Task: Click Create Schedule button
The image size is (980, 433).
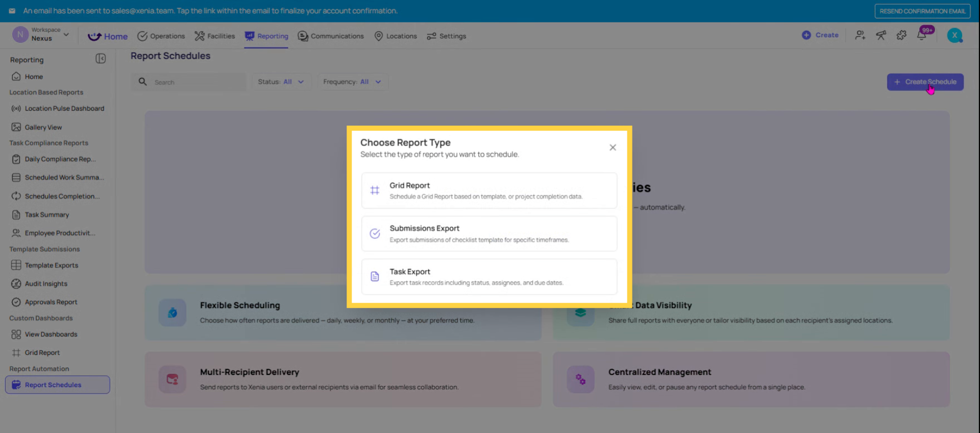Action: tap(925, 82)
